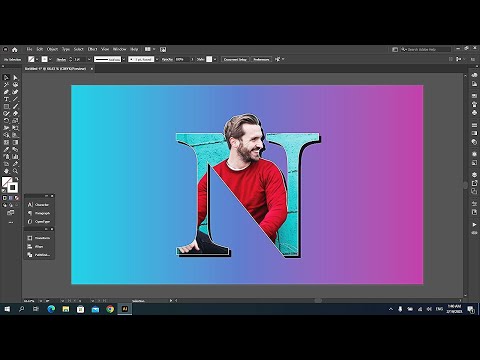Select the Lasso tool
480x360 pixels.
pos(15,85)
